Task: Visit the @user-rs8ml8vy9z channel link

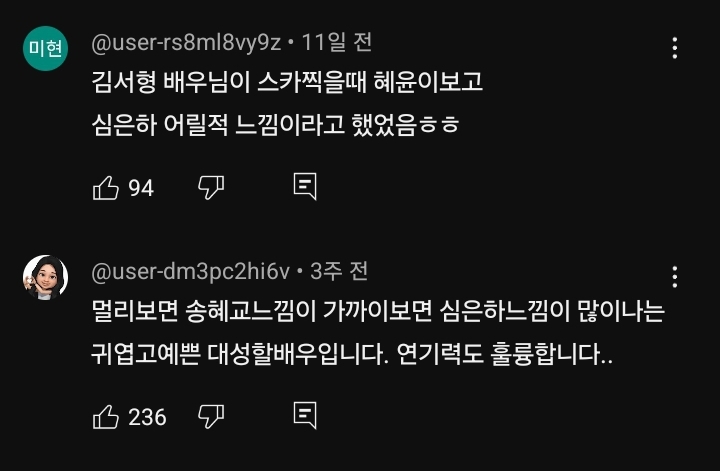Action: tap(186, 43)
